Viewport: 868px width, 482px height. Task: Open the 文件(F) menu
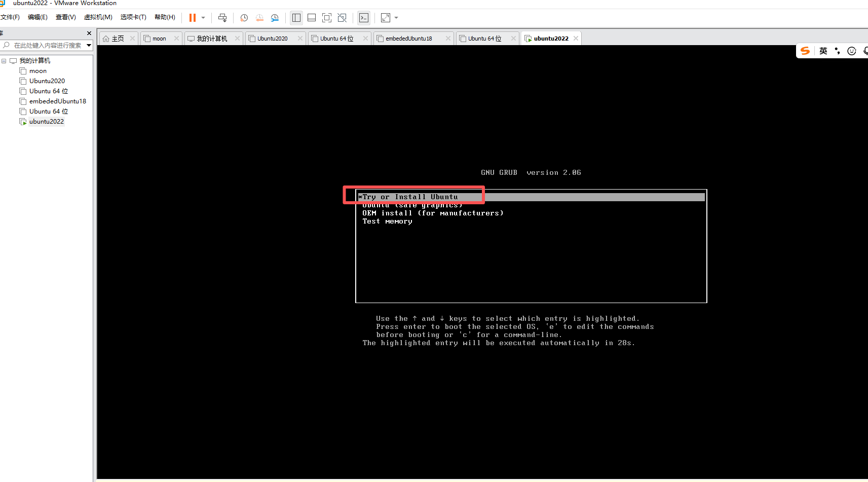[10, 17]
